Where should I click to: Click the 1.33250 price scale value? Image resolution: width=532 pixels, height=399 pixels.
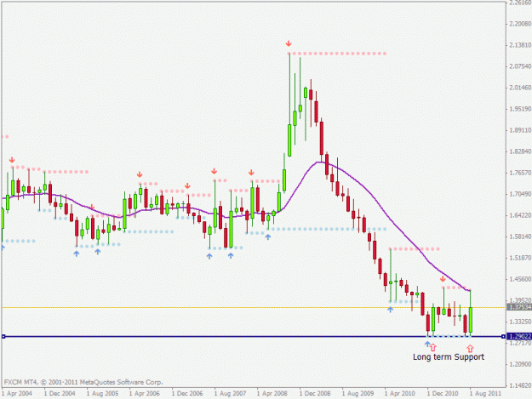(x=520, y=322)
